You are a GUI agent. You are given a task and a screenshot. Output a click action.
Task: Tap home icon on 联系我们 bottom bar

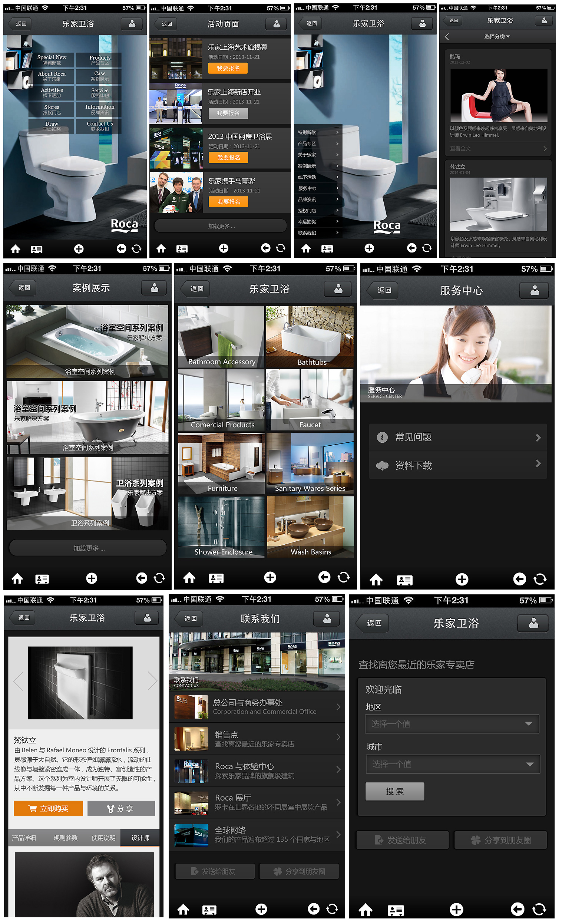pos(184,910)
